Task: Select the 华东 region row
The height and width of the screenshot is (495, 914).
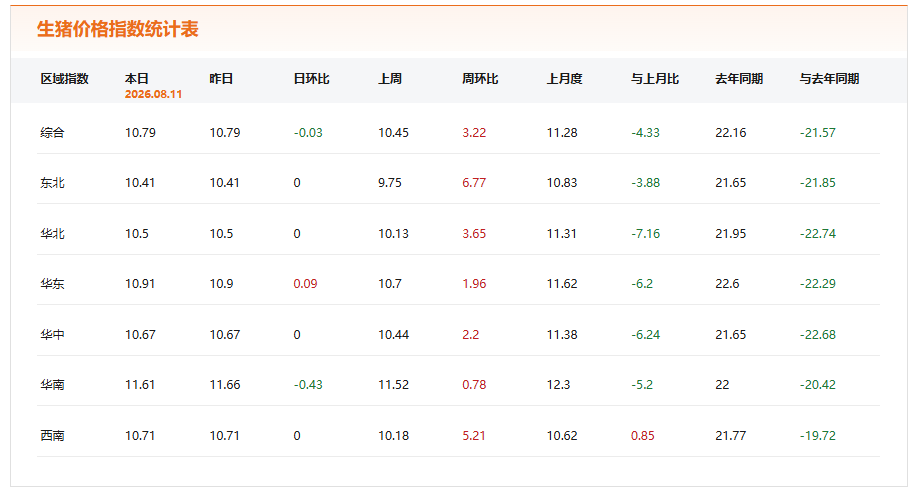Action: pos(458,283)
